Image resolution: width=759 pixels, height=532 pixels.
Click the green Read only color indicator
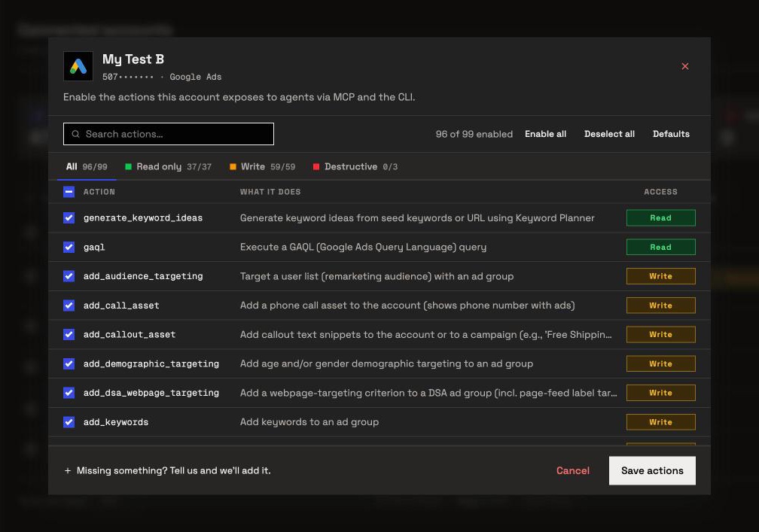coord(128,167)
